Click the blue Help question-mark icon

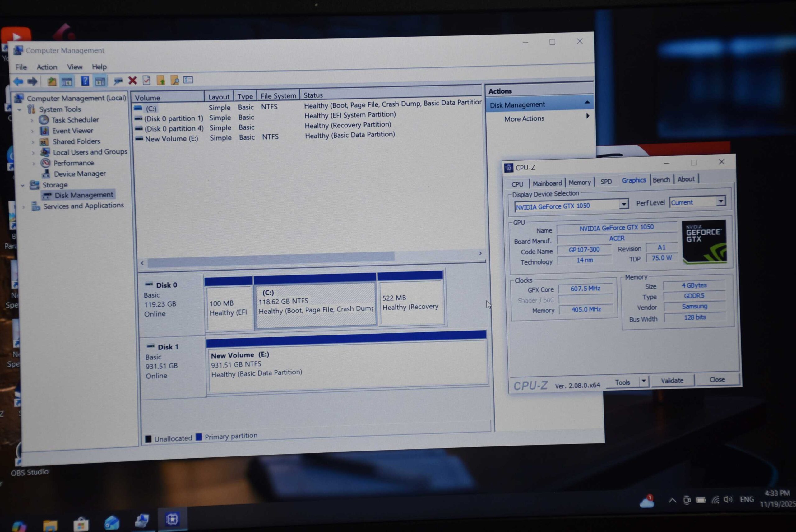85,81
